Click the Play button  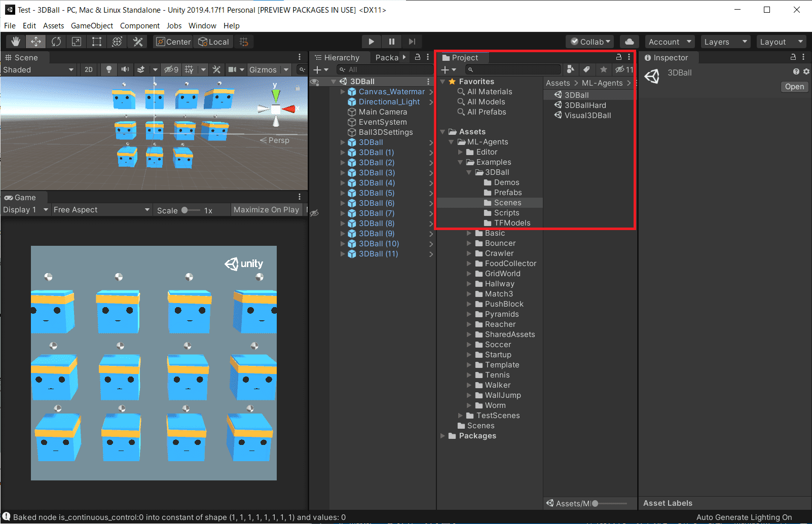click(372, 42)
